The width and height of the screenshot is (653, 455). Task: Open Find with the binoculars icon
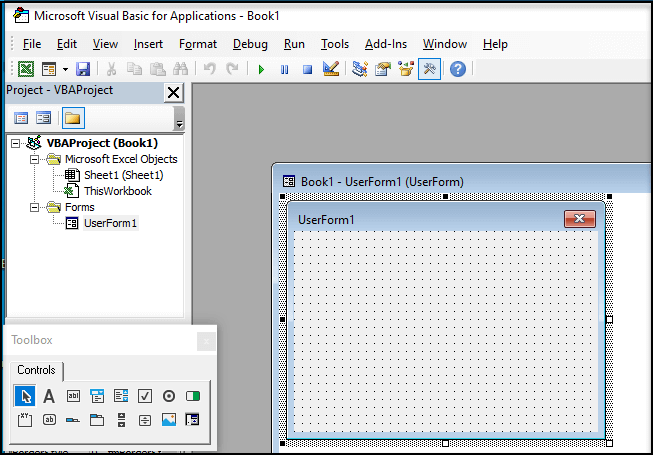click(x=180, y=69)
